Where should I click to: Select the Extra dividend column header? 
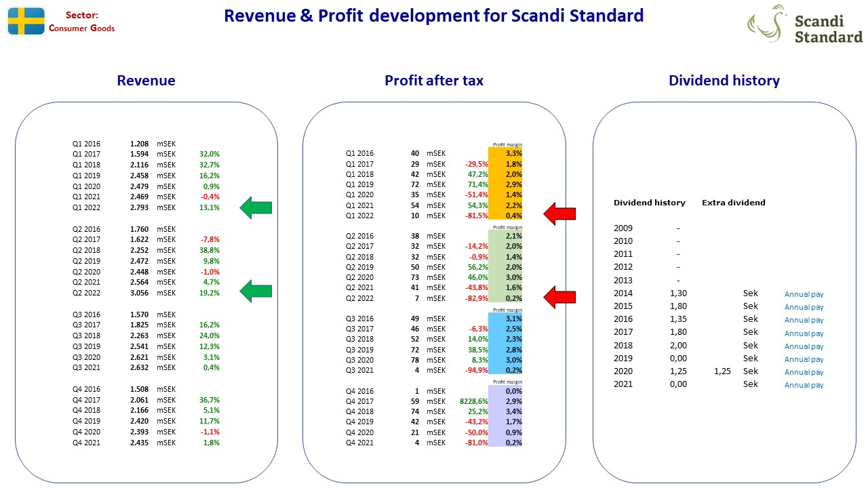point(734,203)
